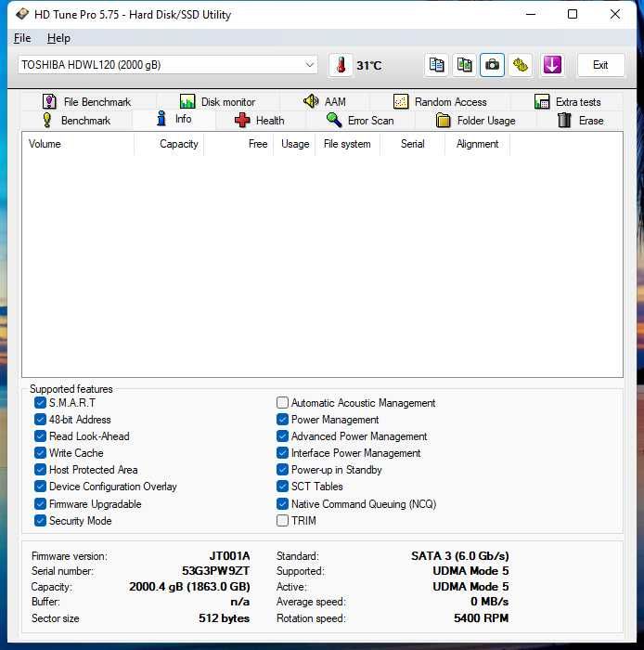This screenshot has width=644, height=650.
Task: Toggle the Advanced Power Management checkbox
Action: 282,436
